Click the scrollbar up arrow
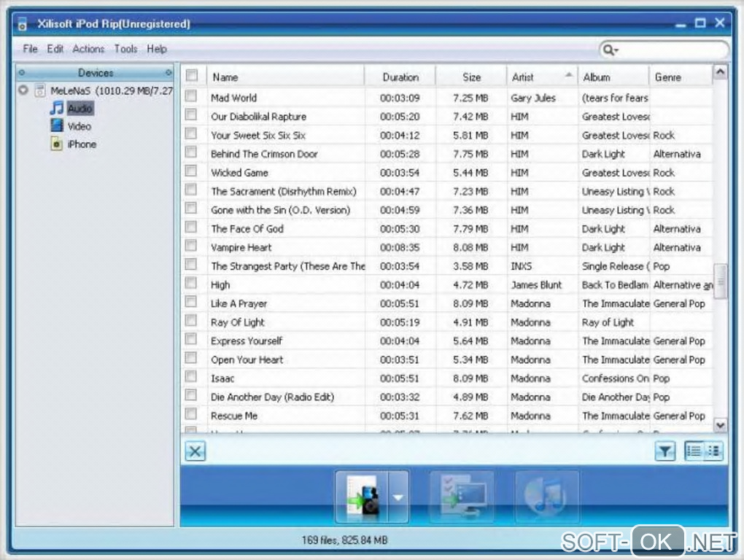Screen dimensions: 744x560 (x=720, y=72)
